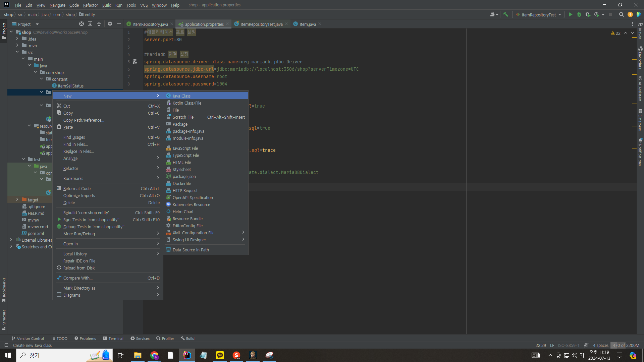Open the Project view selector dropdown

tap(25, 24)
